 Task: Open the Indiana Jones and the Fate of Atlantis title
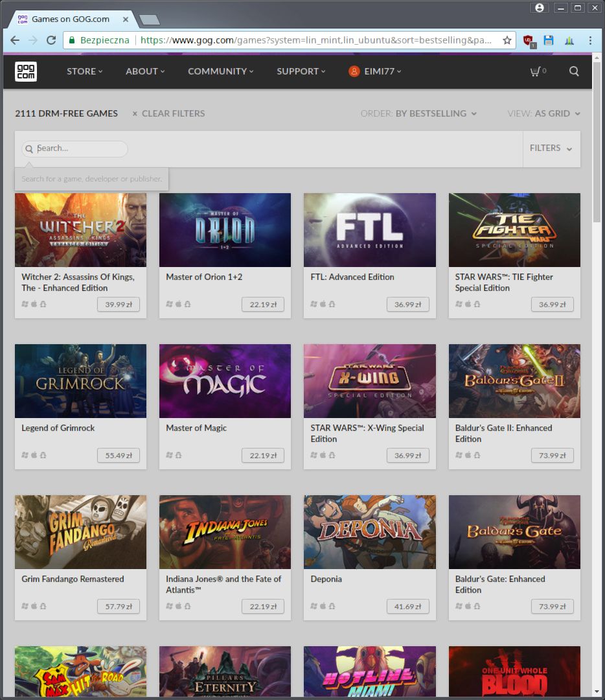click(223, 585)
